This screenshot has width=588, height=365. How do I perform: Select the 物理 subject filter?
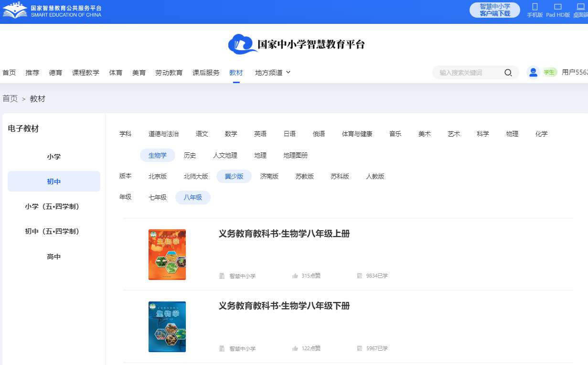(512, 134)
